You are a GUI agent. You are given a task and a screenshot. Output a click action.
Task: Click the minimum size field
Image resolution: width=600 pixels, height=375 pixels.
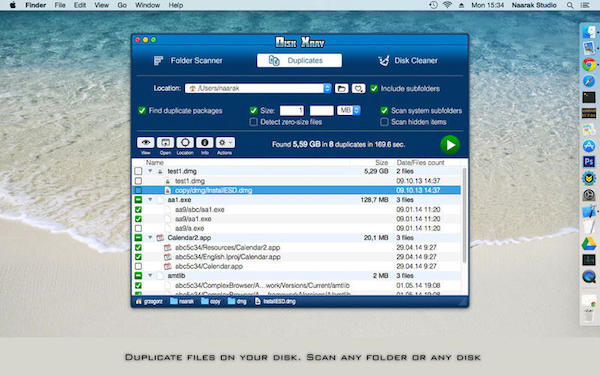(292, 111)
